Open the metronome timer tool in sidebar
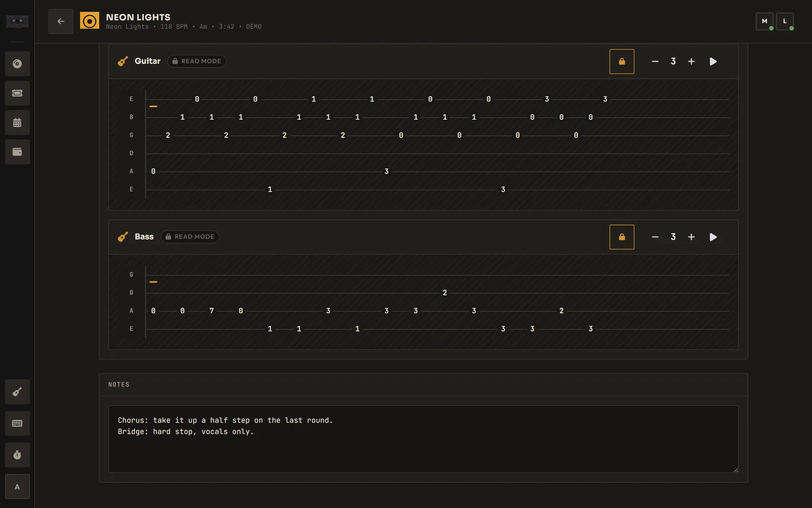This screenshot has height=508, width=812. (x=17, y=455)
